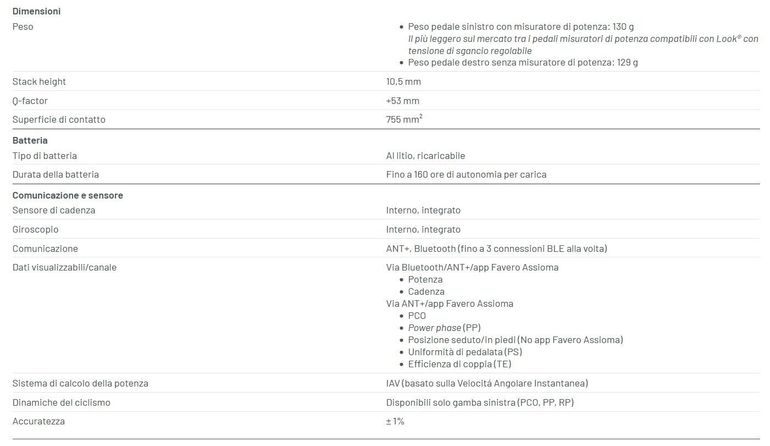This screenshot has width=770, height=446.
Task: Click the Potenza bullet item
Action: [x=425, y=279]
